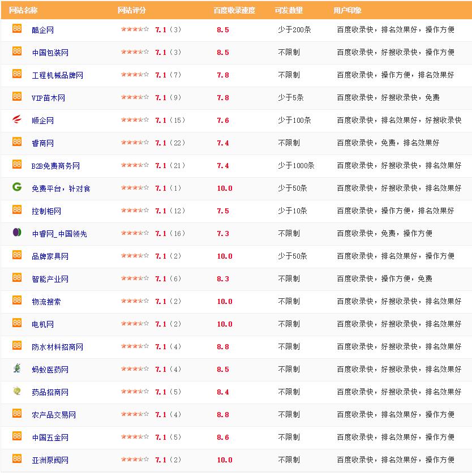Click the site icon beside 防水材料招商网
Screen dimensions: 472x476
[17, 345]
